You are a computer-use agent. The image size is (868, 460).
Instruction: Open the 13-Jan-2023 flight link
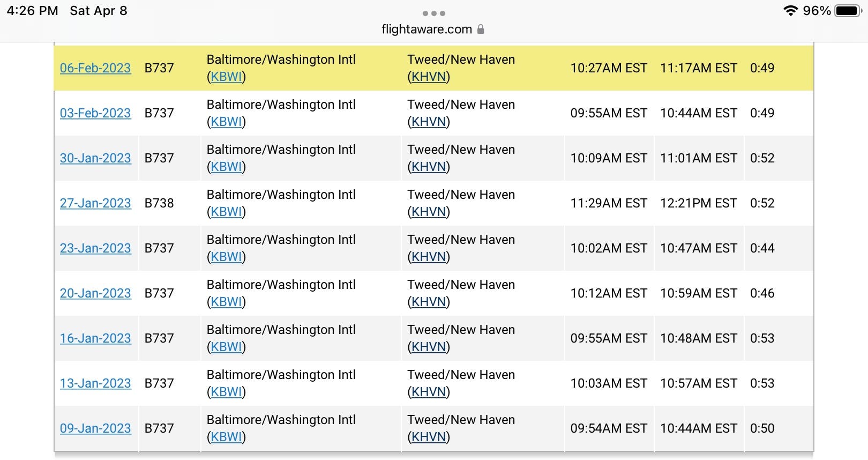(95, 383)
